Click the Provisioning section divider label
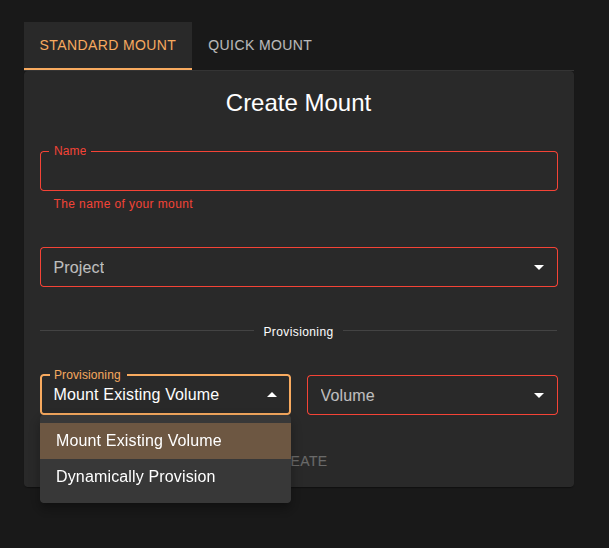Screen dimensions: 609x548 tap(298, 331)
